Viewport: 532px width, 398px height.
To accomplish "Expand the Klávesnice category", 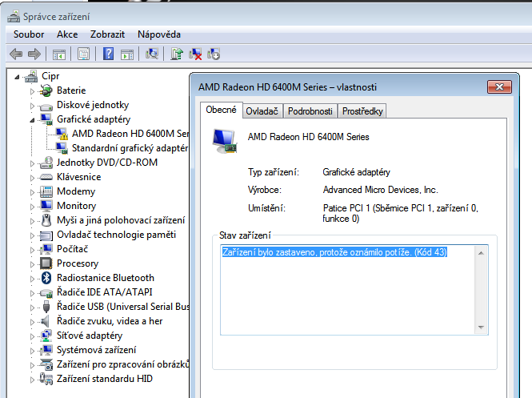I will tap(32, 178).
